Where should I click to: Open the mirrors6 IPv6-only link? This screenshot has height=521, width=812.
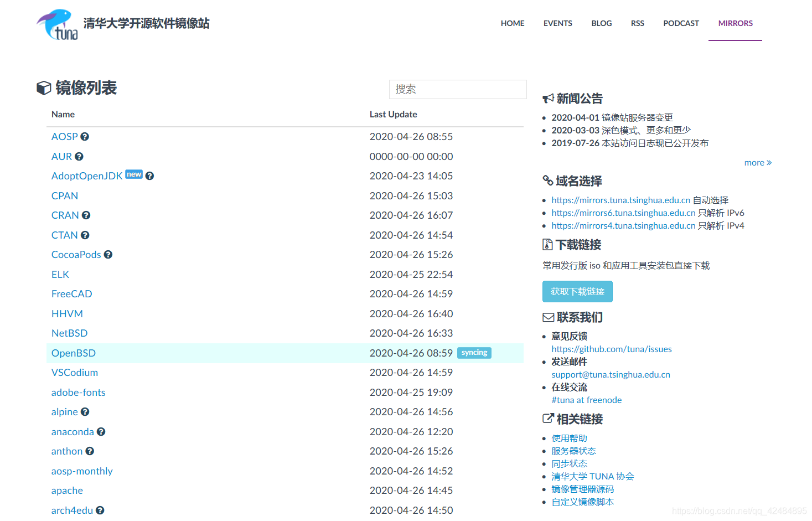point(623,213)
